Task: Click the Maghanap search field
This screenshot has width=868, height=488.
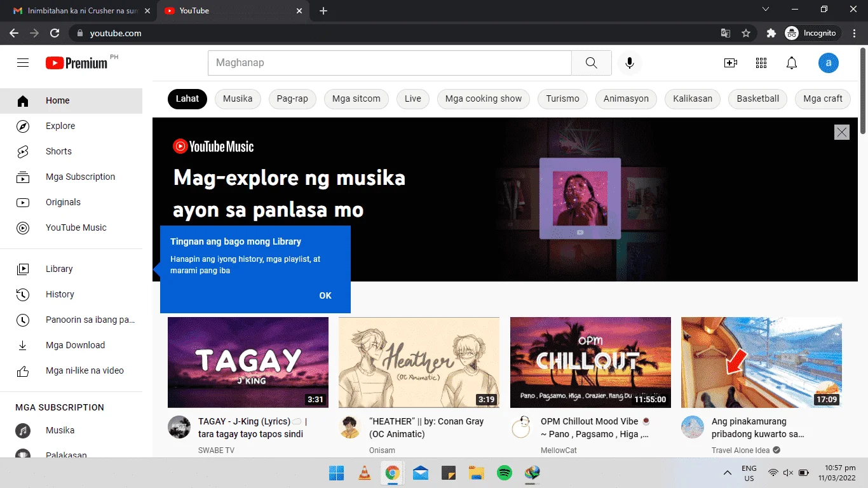Action: pyautogui.click(x=390, y=63)
